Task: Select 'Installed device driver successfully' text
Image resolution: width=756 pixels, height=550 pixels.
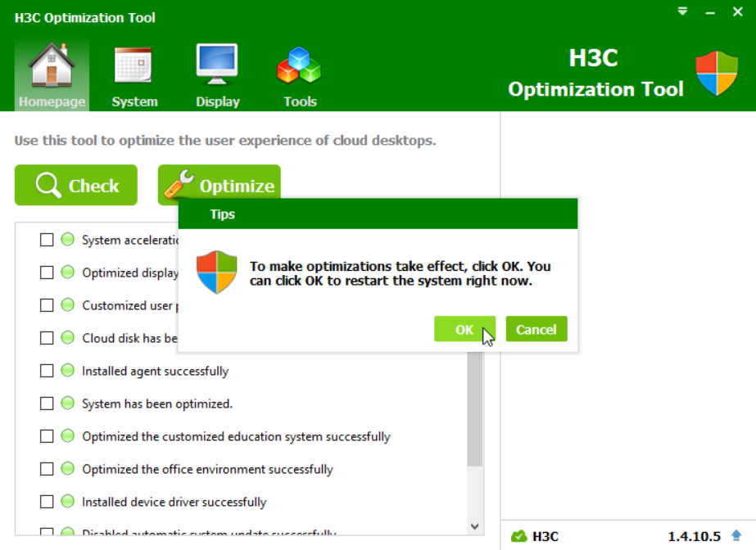Action: tap(174, 502)
